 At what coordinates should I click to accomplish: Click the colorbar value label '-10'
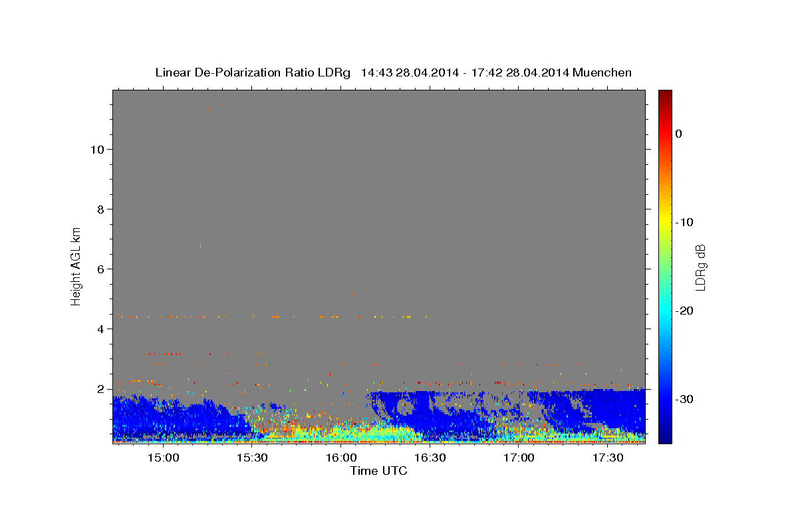(x=685, y=222)
